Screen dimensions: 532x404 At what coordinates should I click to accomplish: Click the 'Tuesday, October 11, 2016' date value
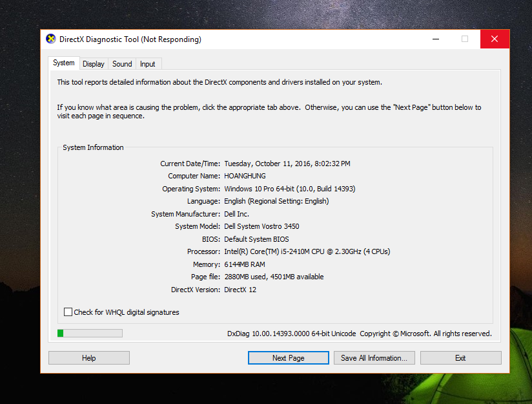click(x=287, y=164)
